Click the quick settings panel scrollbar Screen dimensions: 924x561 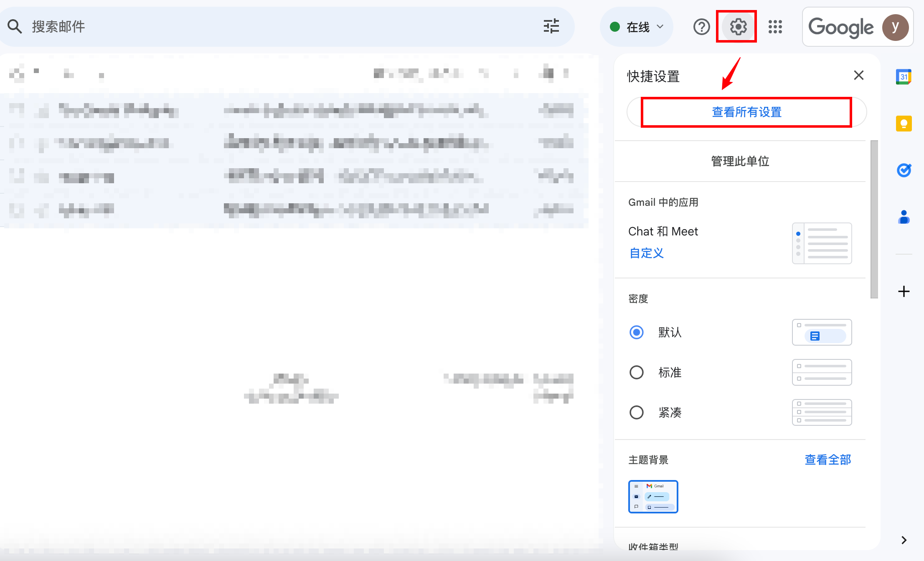[x=874, y=219]
